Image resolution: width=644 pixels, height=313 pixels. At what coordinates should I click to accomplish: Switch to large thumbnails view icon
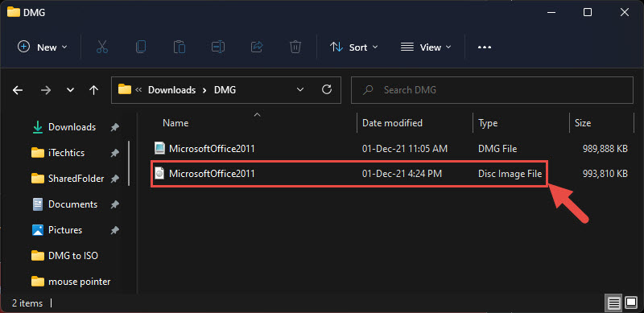631,303
